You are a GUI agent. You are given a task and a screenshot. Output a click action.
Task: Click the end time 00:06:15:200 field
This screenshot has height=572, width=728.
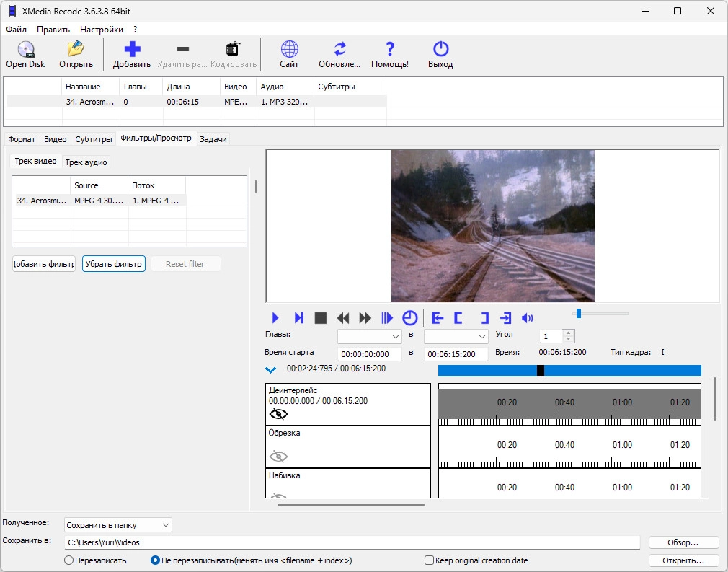(456, 354)
